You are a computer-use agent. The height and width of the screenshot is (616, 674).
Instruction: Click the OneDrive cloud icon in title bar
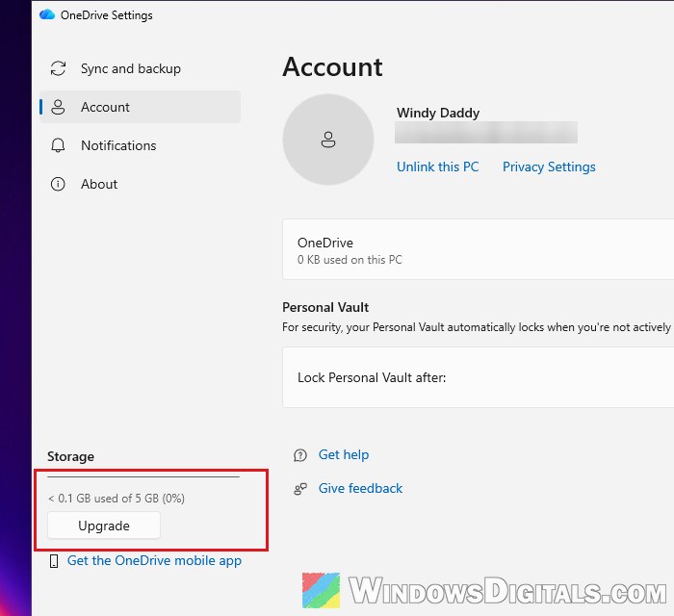pos(47,15)
